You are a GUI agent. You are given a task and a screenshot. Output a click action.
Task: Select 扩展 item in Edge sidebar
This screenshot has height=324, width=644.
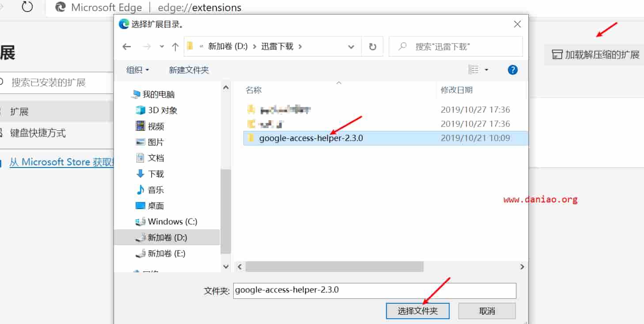pos(19,112)
